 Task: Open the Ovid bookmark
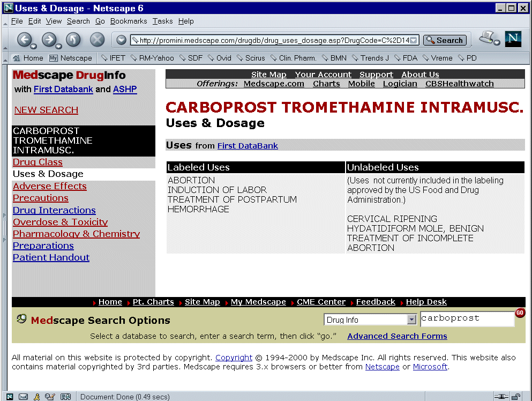tap(220, 58)
